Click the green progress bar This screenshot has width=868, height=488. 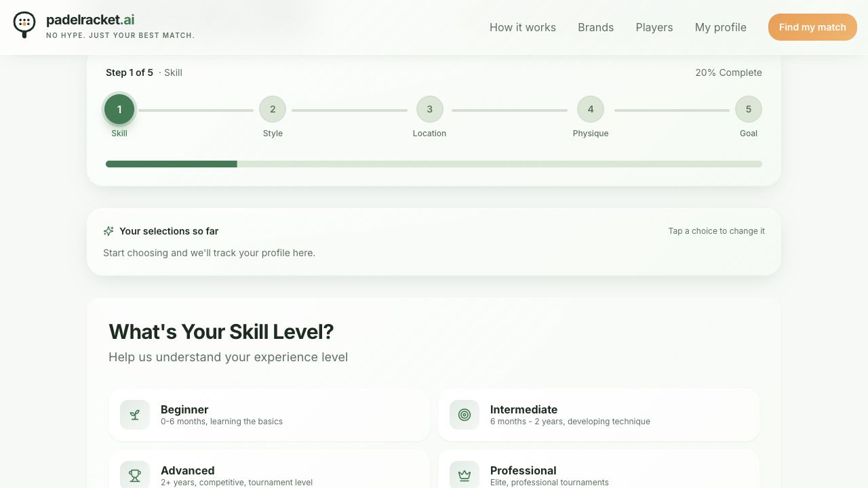coord(434,164)
